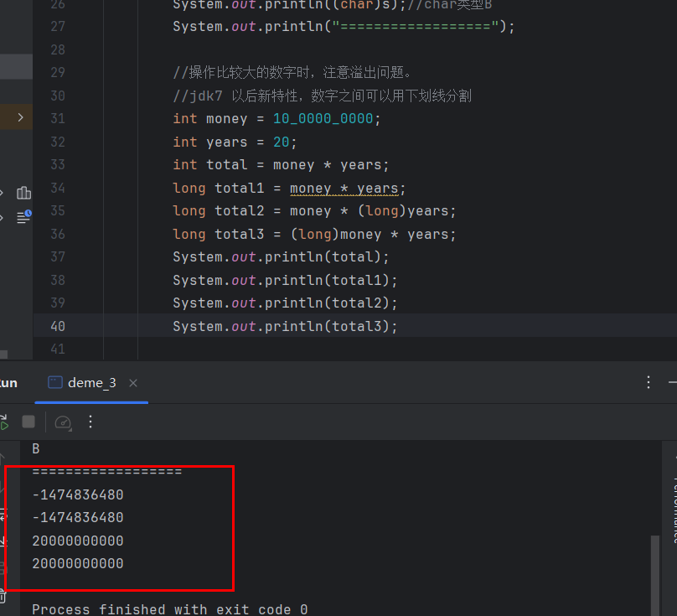Viewport: 677px width, 616px height.
Task: Open the profiler gauge icon
Action: click(x=63, y=422)
